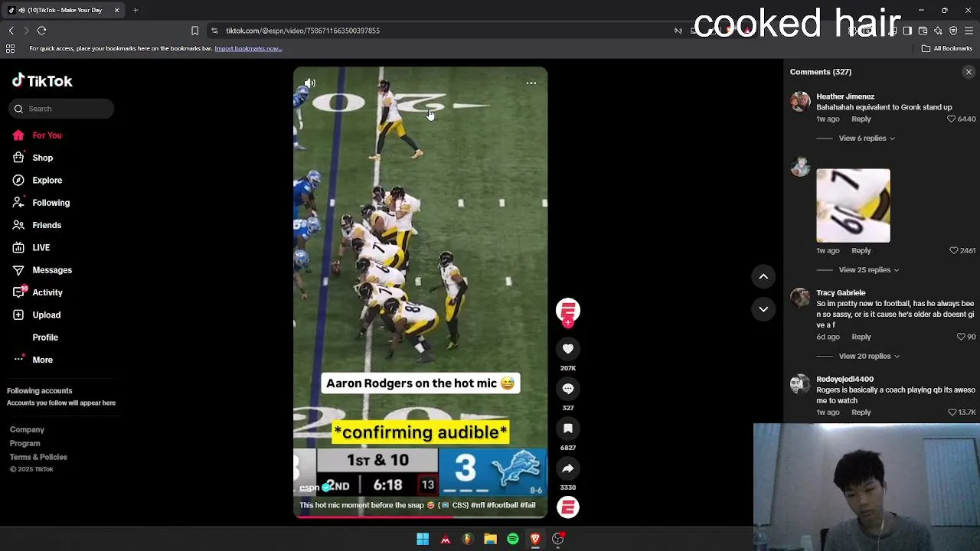
Task: Go to the next video with down arrow
Action: [763, 309]
